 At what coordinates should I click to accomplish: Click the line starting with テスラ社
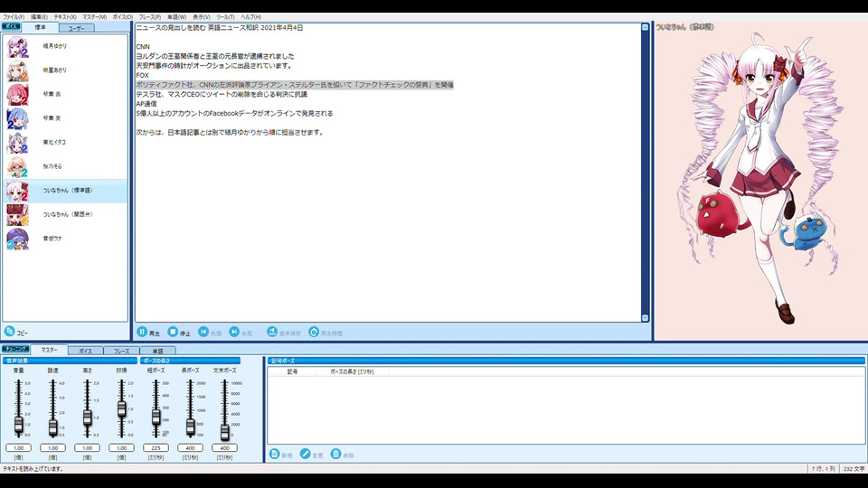tap(222, 94)
